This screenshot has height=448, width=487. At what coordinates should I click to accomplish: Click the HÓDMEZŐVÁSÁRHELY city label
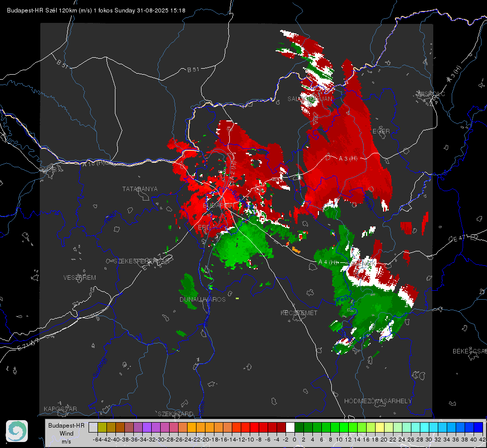[378, 401]
